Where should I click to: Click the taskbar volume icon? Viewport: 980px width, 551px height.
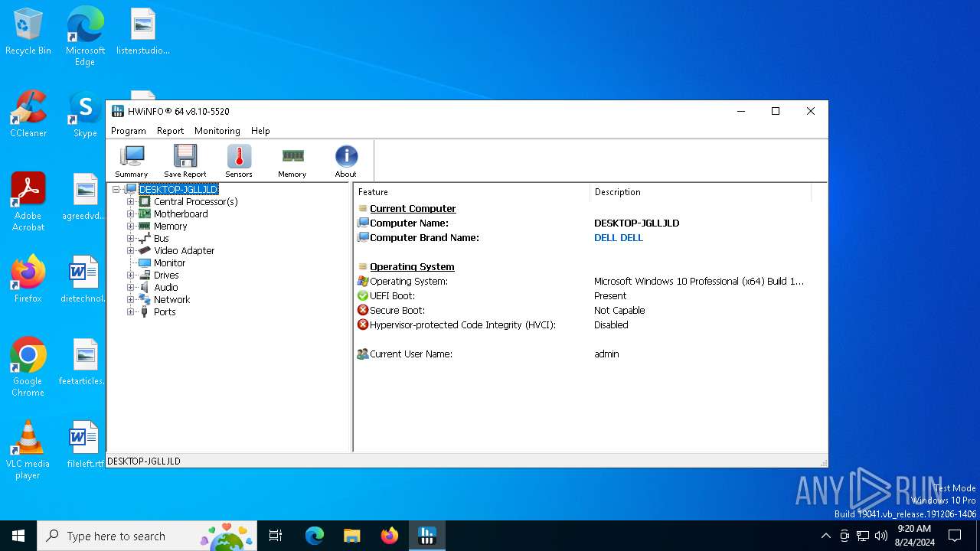(881, 536)
